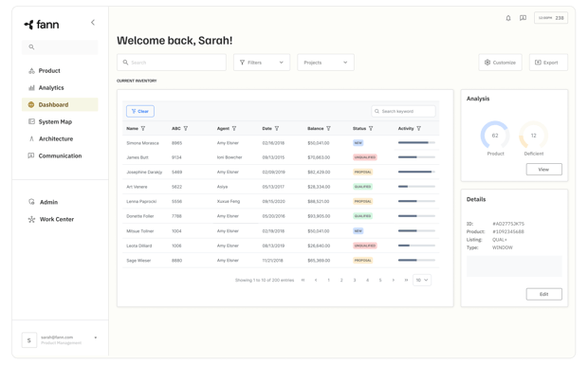The height and width of the screenshot is (365, 588).
Task: Click the Customize button
Action: coord(500,63)
